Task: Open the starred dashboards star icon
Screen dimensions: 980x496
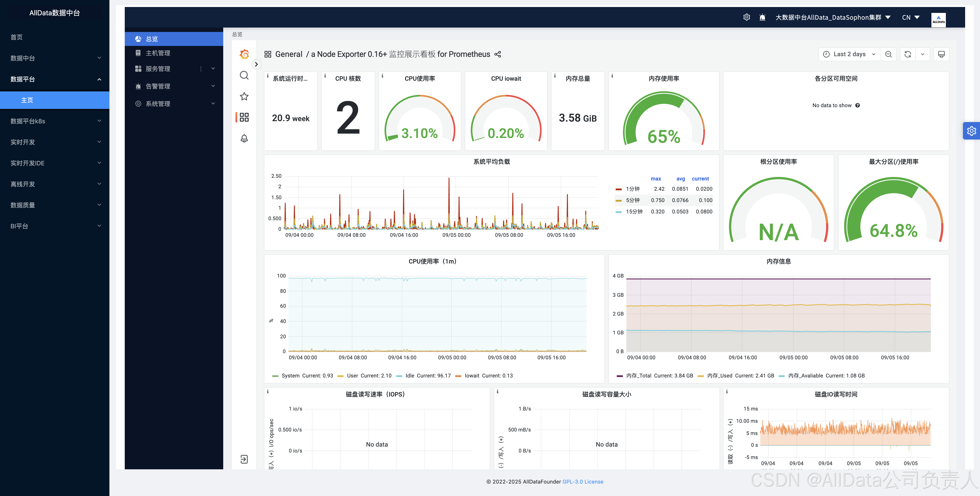Action: (244, 96)
